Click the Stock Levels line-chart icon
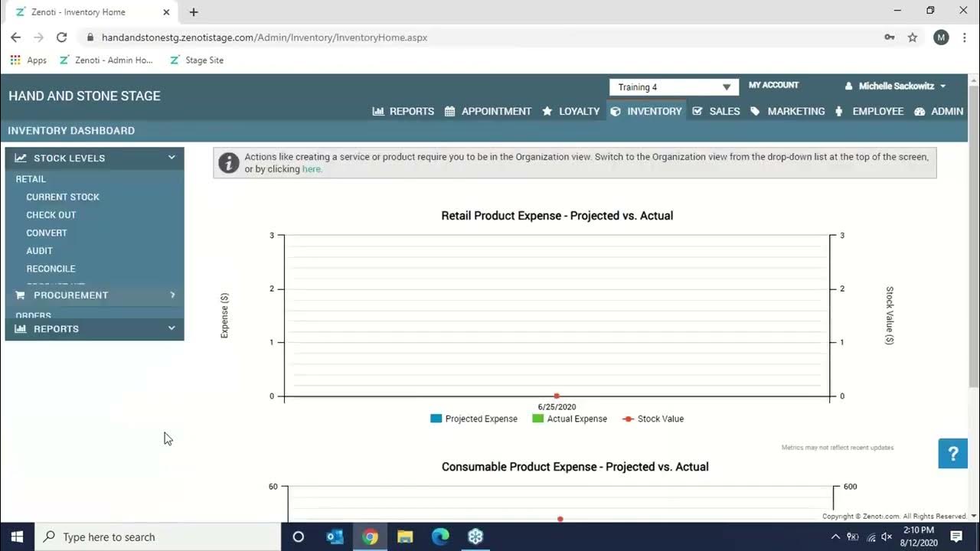 click(21, 158)
